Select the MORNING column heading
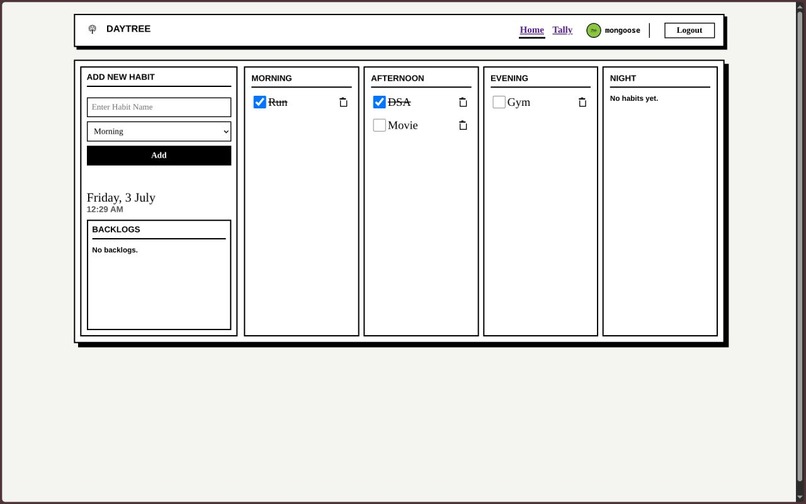The height and width of the screenshot is (504, 806). [271, 78]
